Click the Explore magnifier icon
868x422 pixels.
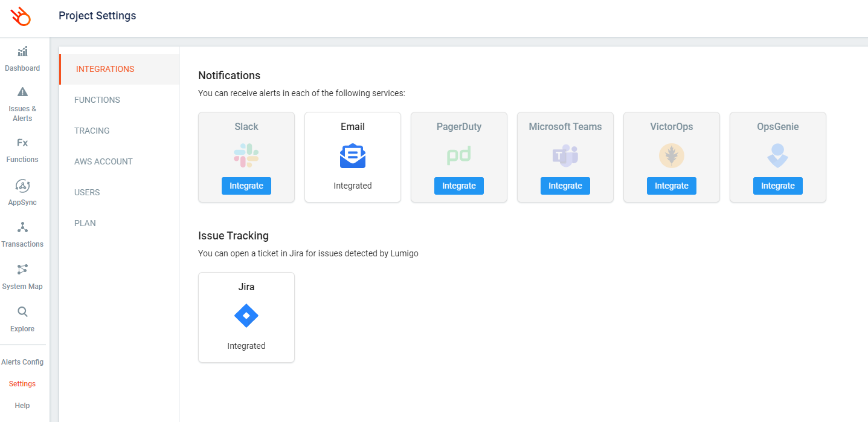(22, 312)
